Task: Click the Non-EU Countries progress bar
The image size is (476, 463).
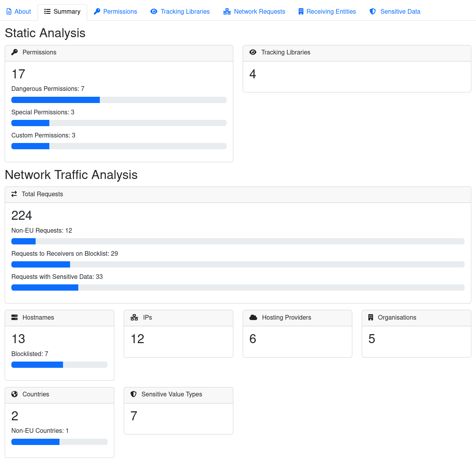Action: pos(59,442)
